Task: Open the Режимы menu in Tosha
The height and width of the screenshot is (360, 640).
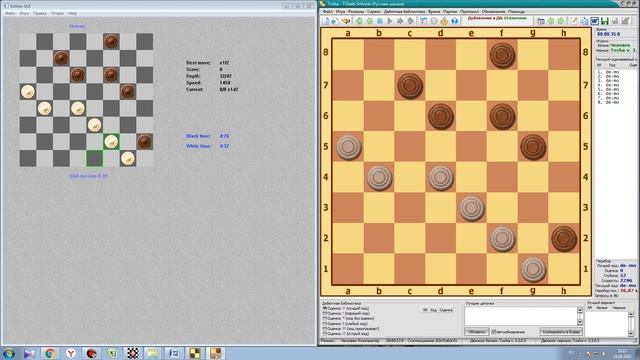Action: coord(356,12)
